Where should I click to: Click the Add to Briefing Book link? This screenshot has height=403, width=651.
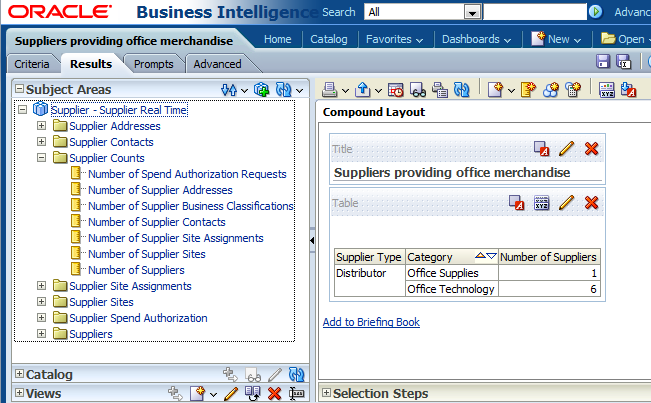pyautogui.click(x=371, y=322)
